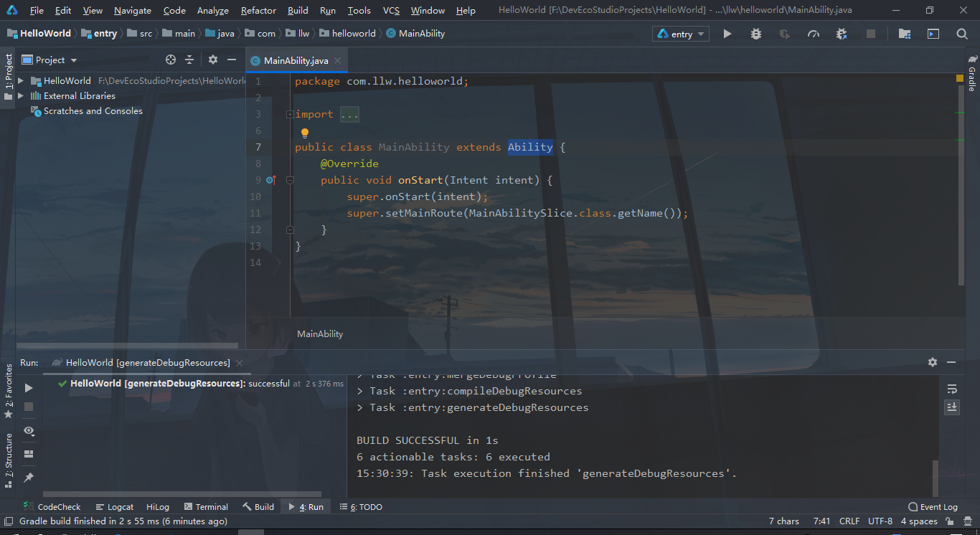Run with coverage shield icon
The height and width of the screenshot is (535, 980).
coord(785,34)
